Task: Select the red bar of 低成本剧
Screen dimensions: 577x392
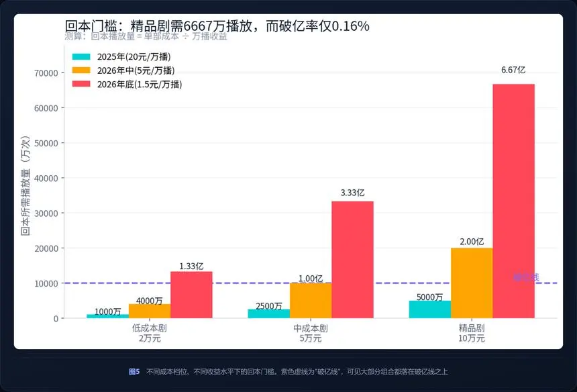Action: 191,295
